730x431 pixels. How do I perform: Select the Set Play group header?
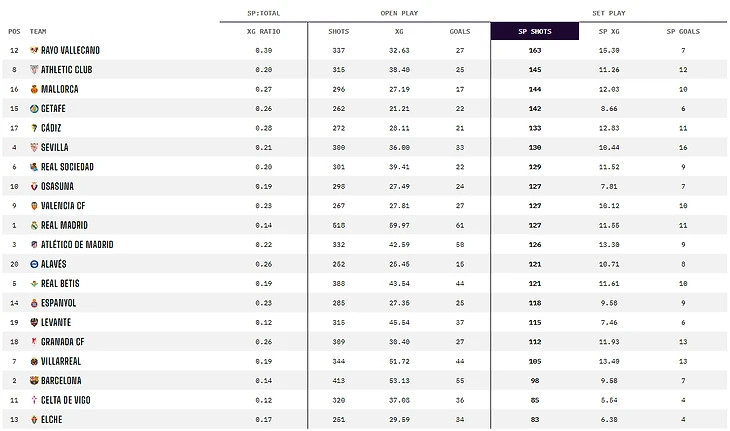609,12
